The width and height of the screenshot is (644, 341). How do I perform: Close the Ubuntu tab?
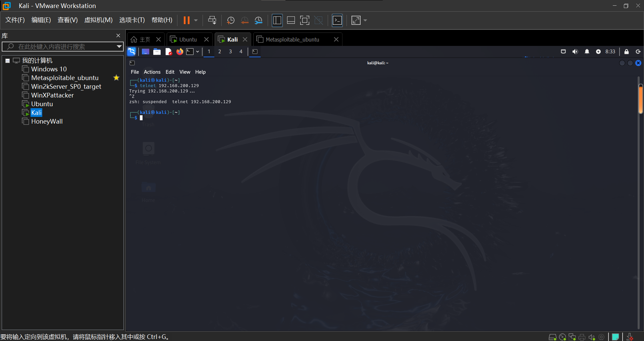coord(207,40)
